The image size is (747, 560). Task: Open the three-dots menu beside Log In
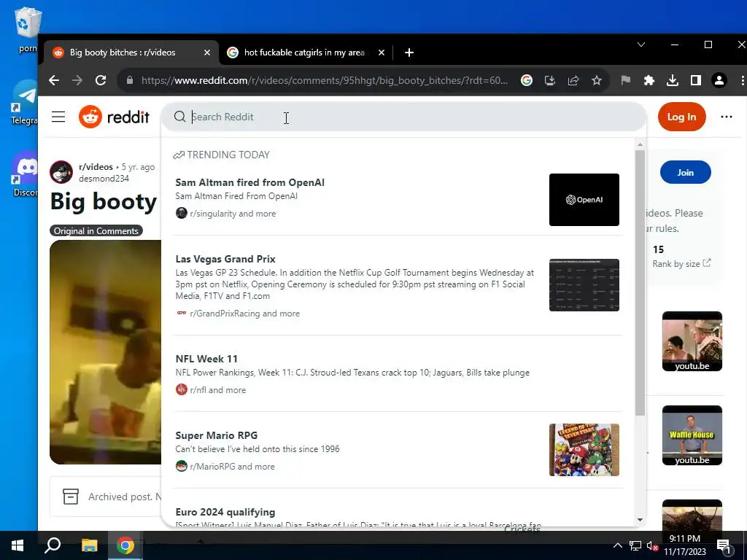[x=726, y=117]
